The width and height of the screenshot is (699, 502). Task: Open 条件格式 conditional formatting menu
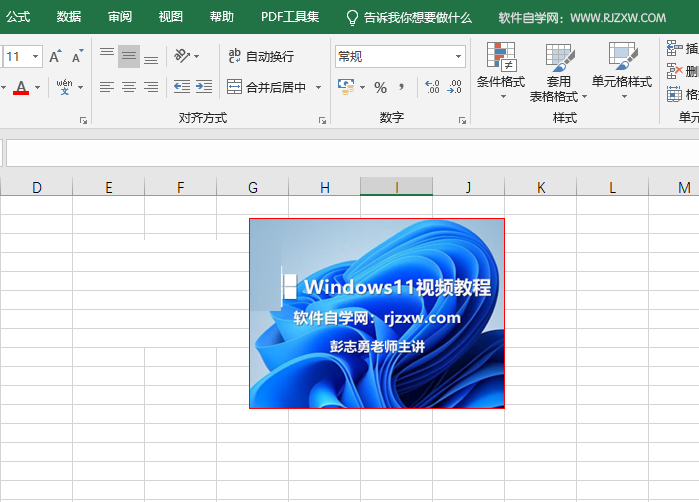point(501,71)
